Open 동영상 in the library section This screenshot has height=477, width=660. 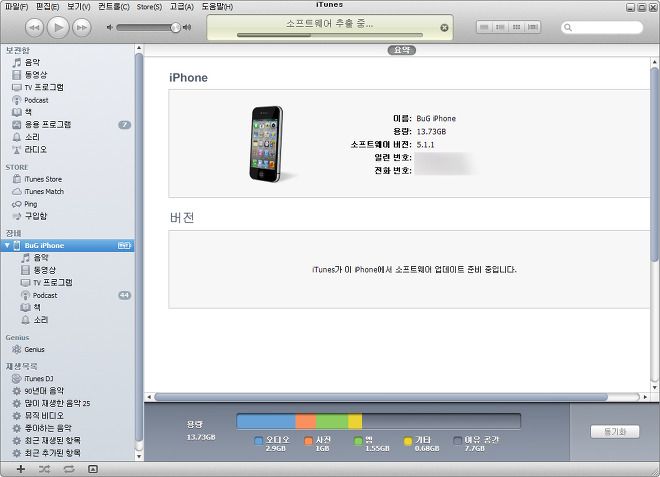click(67, 75)
